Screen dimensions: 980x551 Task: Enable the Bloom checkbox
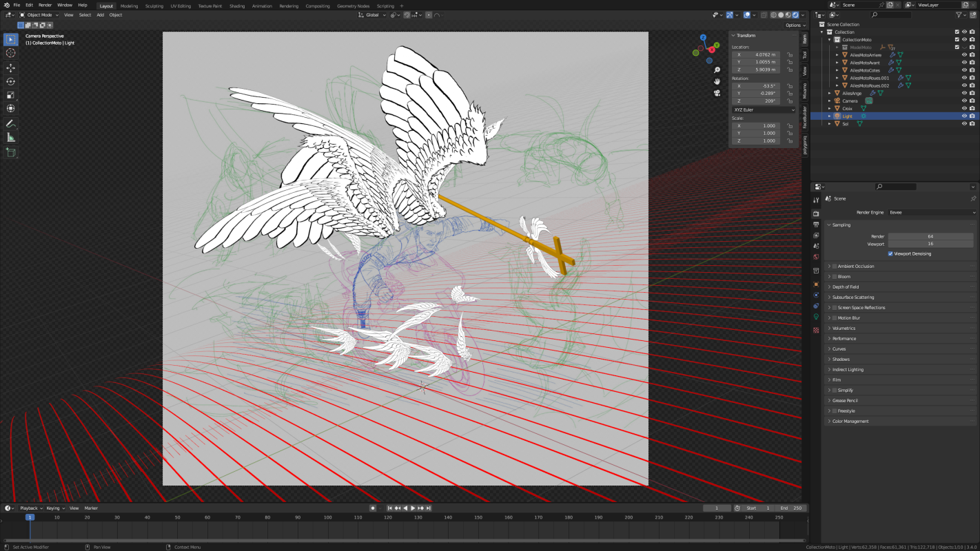point(835,277)
